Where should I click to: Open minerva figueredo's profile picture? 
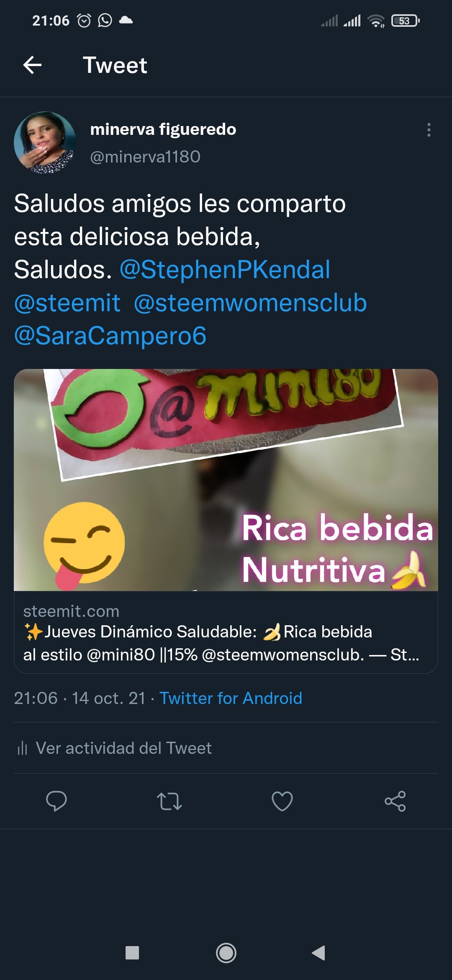click(45, 142)
